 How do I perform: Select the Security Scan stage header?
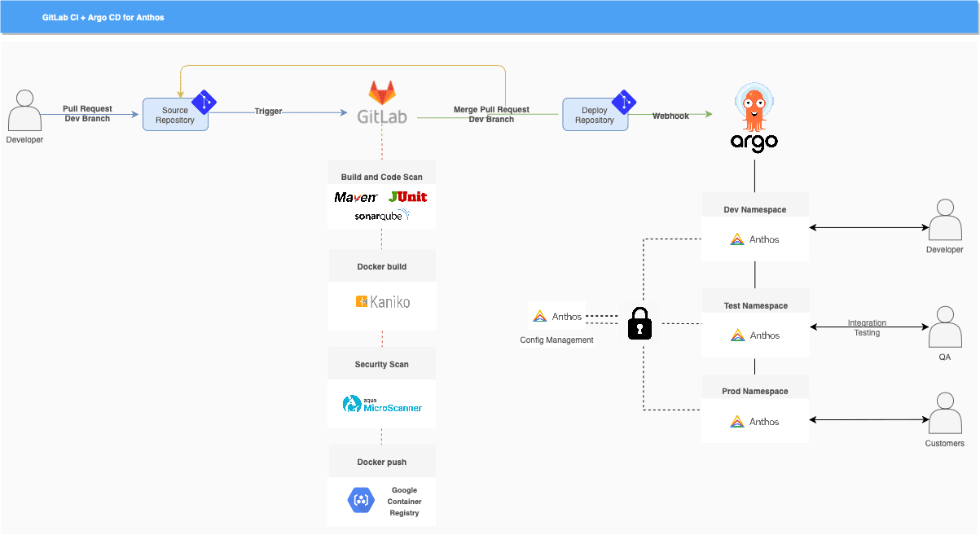tap(381, 362)
